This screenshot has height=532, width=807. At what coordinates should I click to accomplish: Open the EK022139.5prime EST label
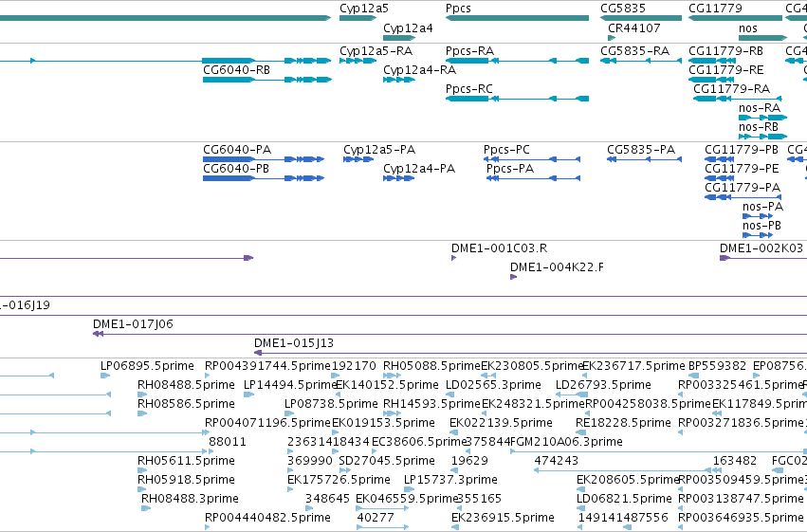[501, 423]
